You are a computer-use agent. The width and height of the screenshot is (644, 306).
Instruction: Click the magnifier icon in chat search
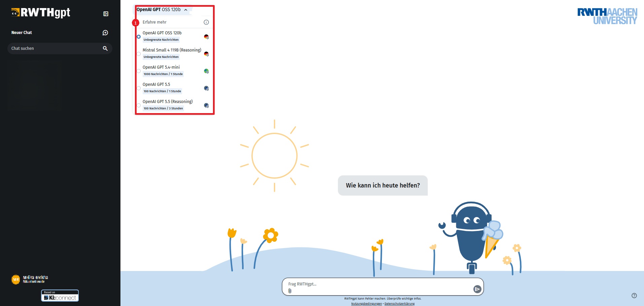click(x=105, y=48)
